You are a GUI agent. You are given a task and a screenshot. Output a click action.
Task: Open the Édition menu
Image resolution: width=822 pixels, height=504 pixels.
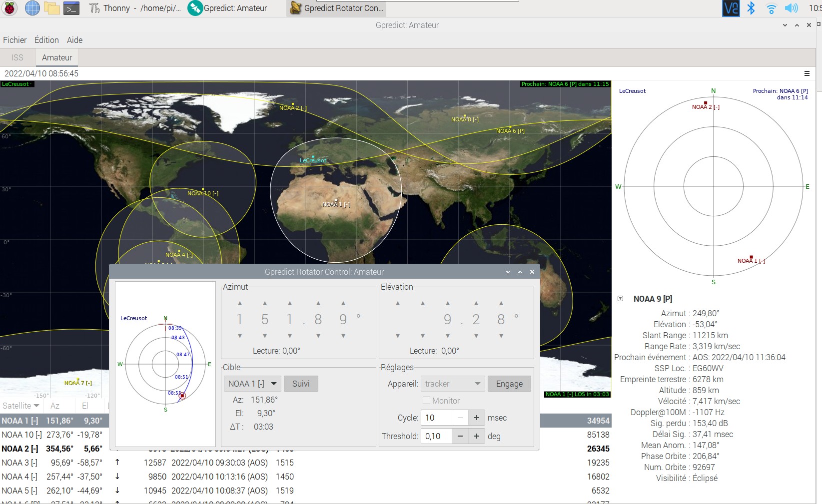click(x=46, y=40)
